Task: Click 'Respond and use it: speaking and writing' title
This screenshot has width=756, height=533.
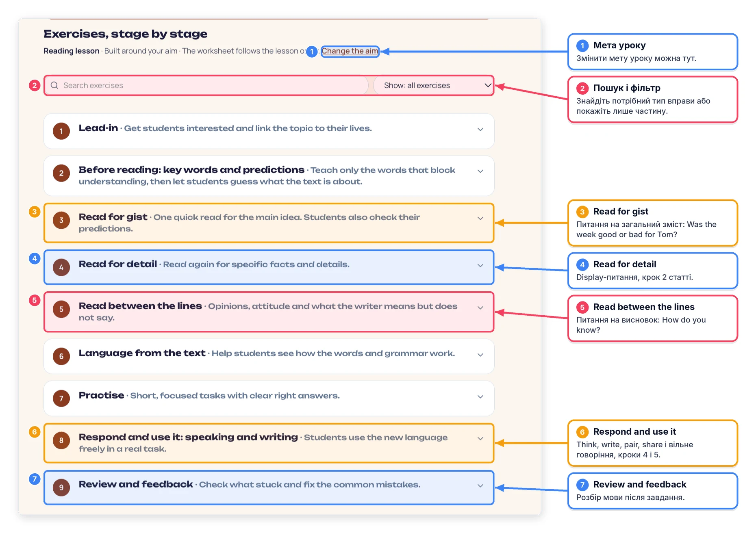Action: tap(188, 437)
